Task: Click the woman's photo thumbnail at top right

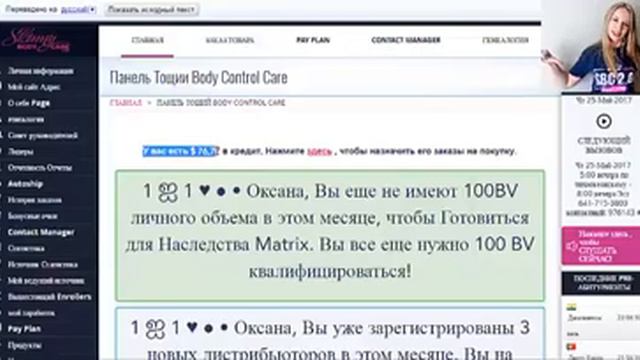Action: pyautogui.click(x=591, y=47)
